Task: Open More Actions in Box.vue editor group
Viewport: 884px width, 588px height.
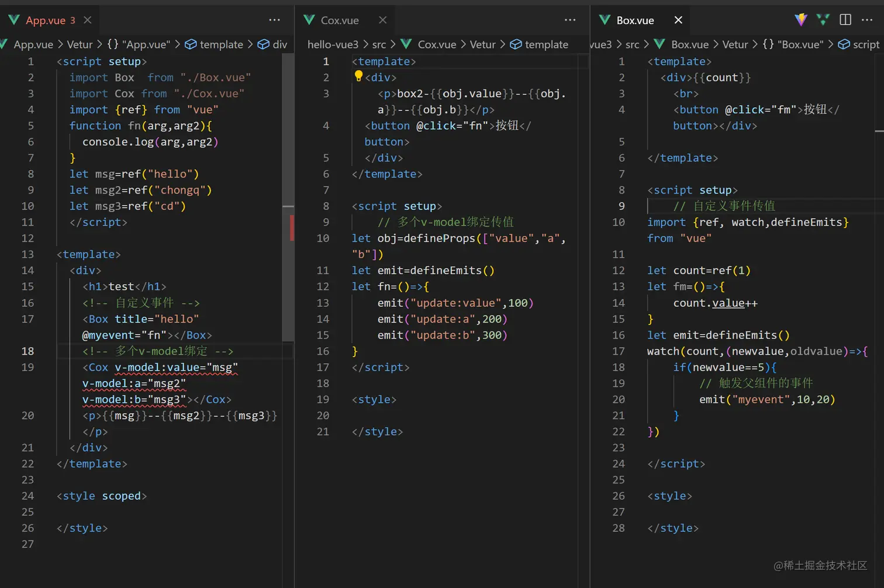Action: coord(867,20)
